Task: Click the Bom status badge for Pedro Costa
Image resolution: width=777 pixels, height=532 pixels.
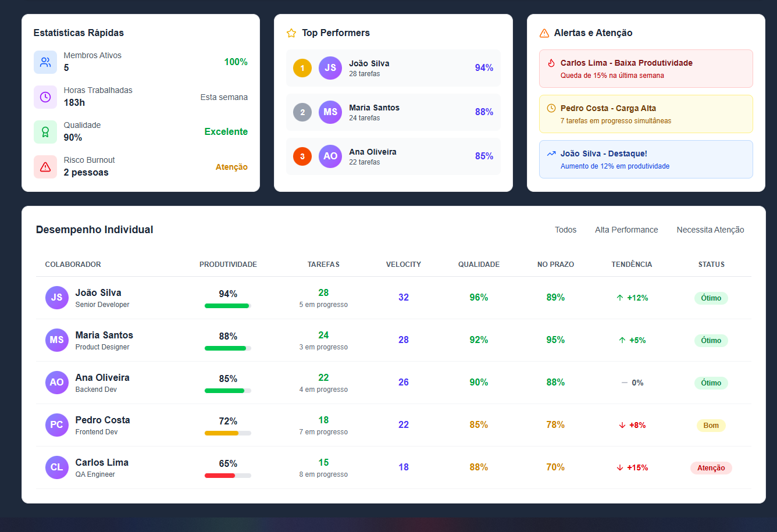Action: (x=711, y=425)
